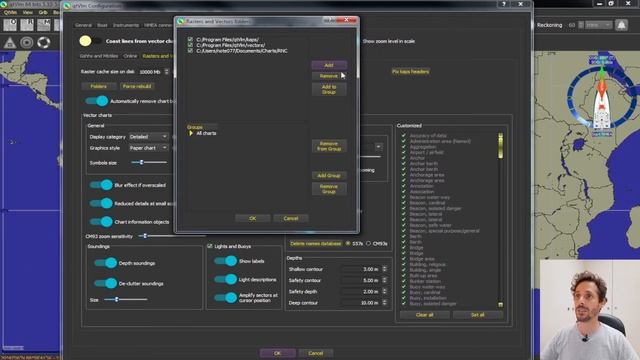Toggle Depth soundings switch
640x360 pixels.
click(106, 263)
